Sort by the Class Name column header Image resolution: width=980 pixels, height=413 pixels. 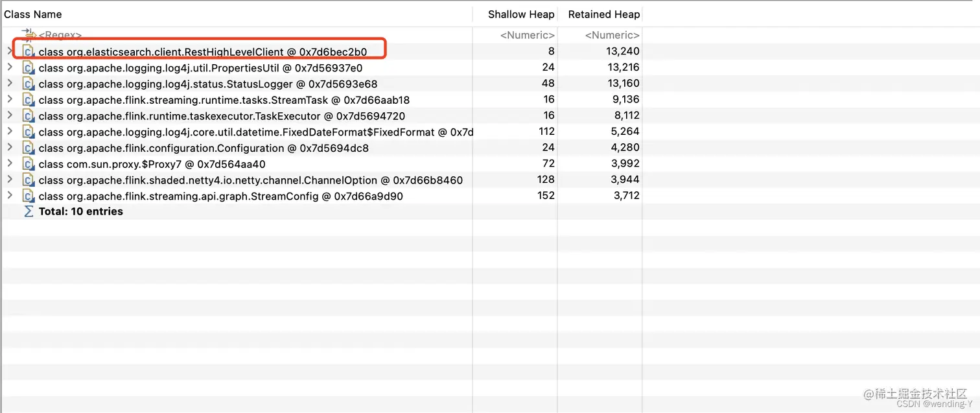coord(33,14)
